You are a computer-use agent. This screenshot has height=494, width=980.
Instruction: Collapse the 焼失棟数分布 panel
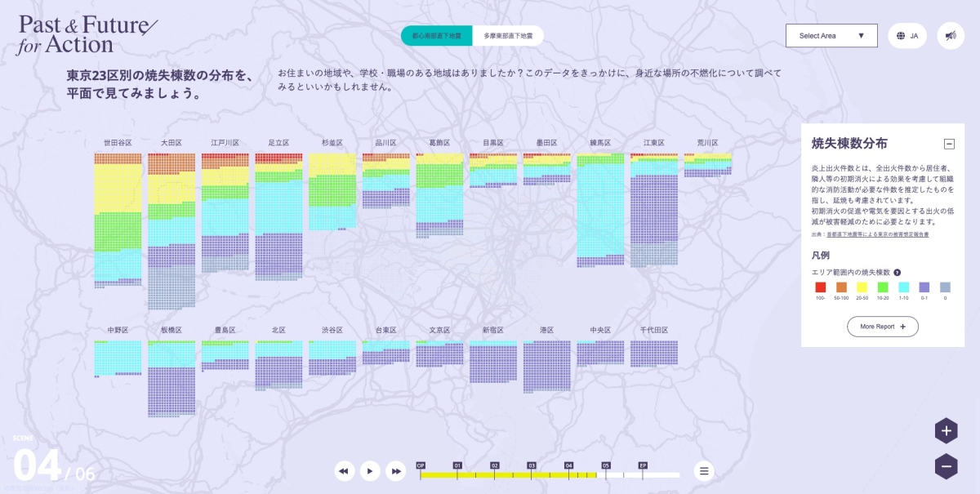pyautogui.click(x=949, y=144)
